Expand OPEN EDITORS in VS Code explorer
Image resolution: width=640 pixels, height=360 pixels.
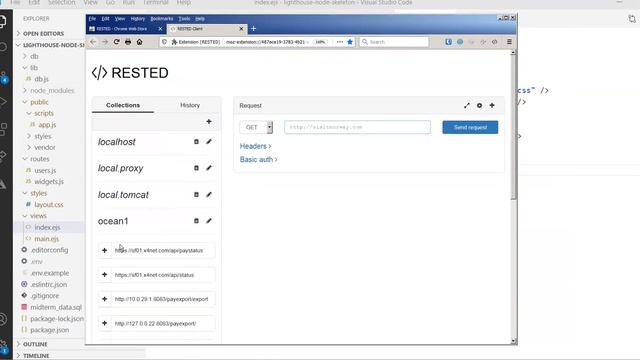click(x=43, y=33)
